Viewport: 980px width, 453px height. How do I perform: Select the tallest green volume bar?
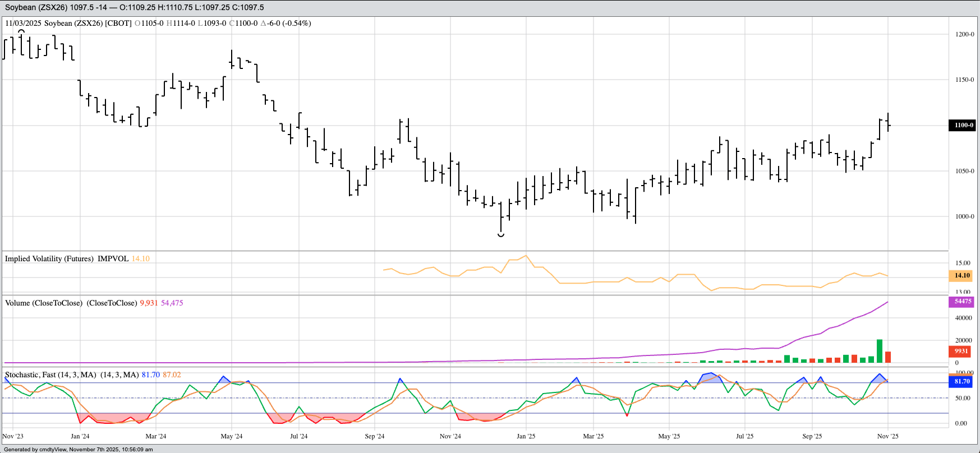point(880,351)
